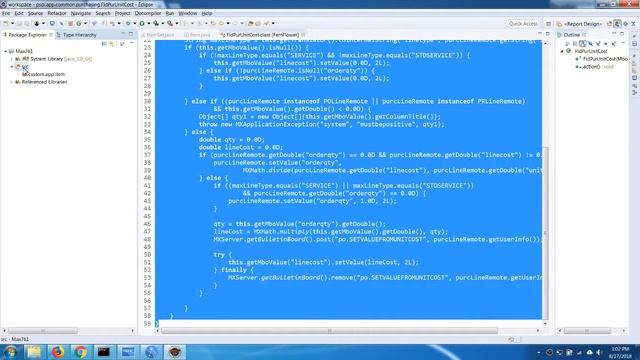Viewport: 640px width, 360px height.
Task: Open the Windows Start menu
Action: (x=10, y=352)
